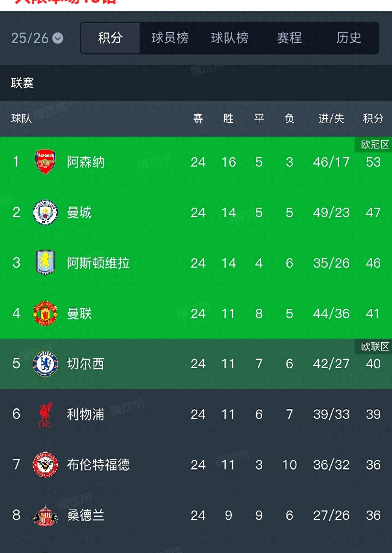Click the Chelsea club crest
This screenshot has height=553, width=392.
[x=45, y=364]
